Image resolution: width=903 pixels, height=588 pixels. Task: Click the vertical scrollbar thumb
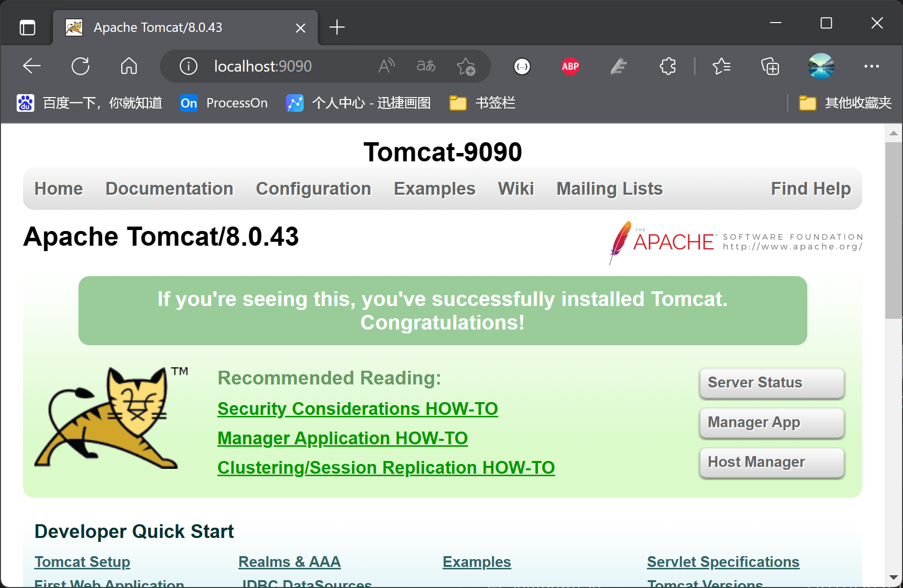[893, 230]
